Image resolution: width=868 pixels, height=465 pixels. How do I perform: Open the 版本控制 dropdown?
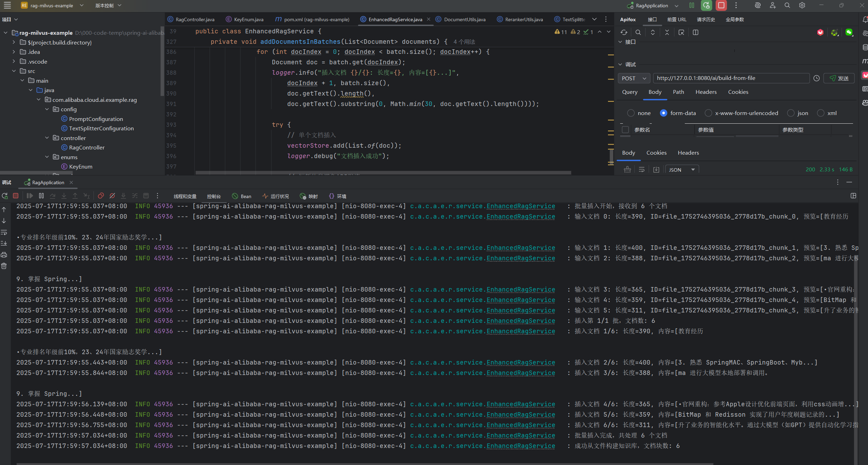108,6
